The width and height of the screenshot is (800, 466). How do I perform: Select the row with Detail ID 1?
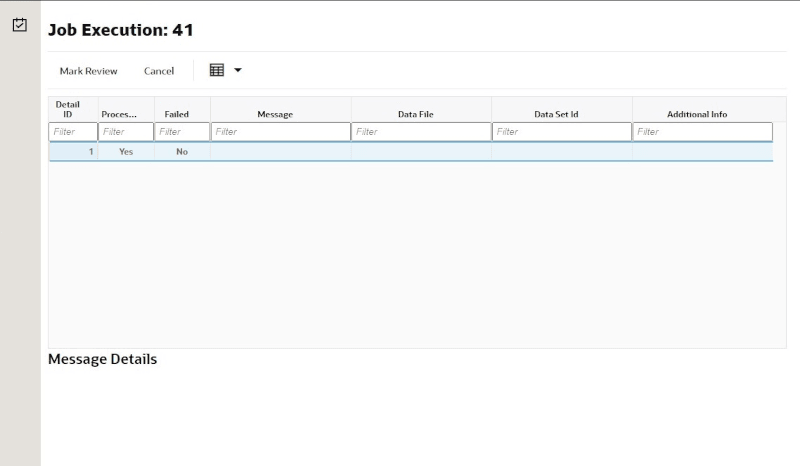coord(411,152)
